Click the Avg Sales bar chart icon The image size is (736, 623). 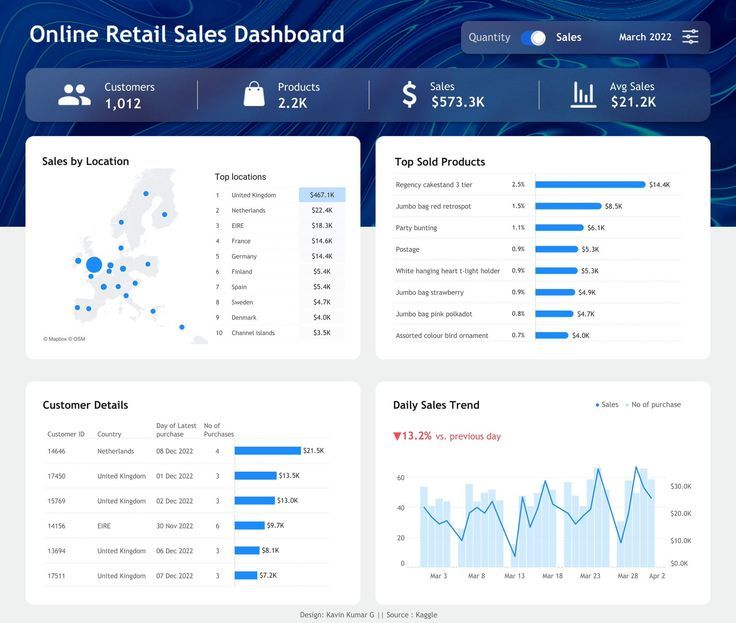click(583, 95)
